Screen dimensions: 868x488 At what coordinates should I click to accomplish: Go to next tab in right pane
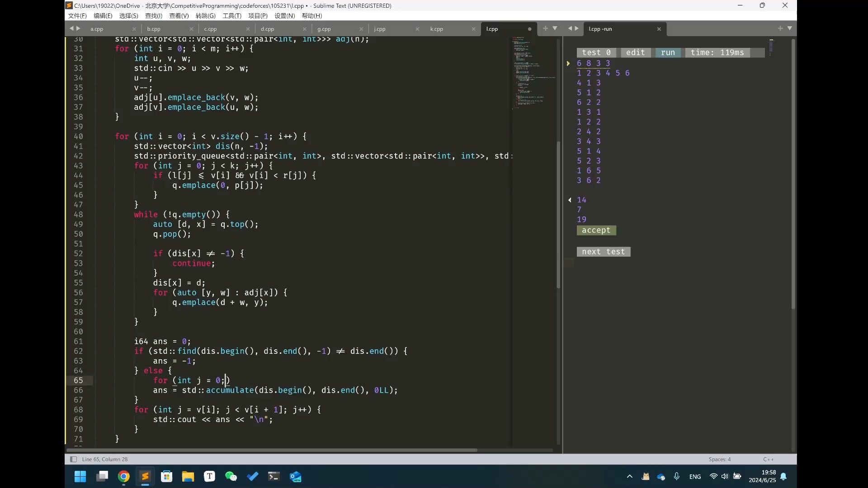click(x=576, y=28)
